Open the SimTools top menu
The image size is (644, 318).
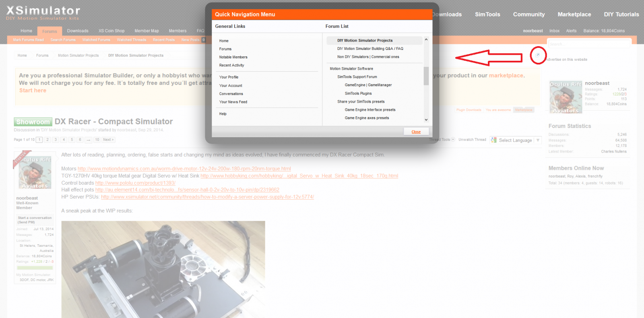[x=487, y=14]
